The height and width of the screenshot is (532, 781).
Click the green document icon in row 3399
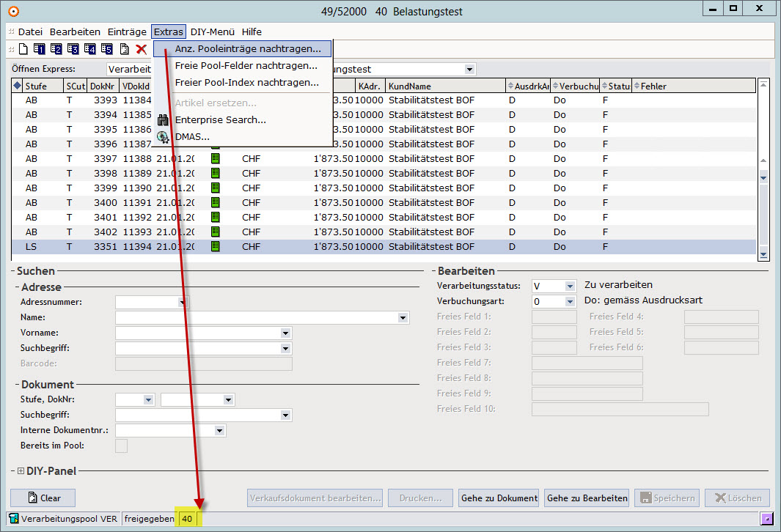[215, 188]
